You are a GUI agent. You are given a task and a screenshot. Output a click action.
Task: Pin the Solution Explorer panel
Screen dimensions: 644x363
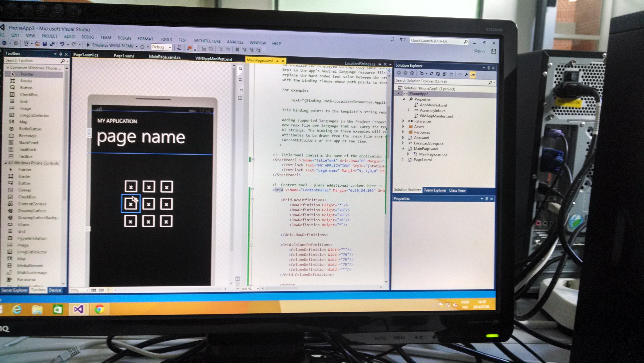[489, 68]
